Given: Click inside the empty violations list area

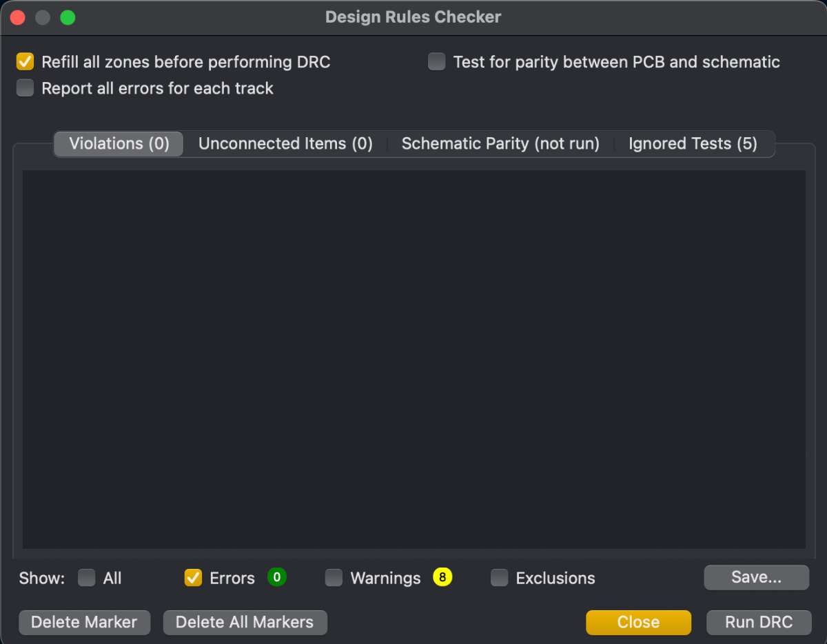Looking at the screenshot, I should coord(413,358).
